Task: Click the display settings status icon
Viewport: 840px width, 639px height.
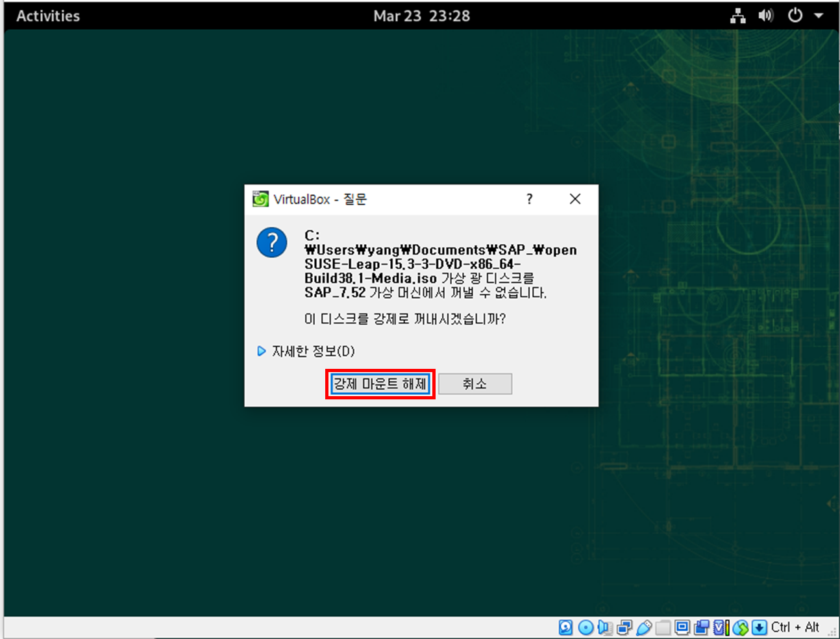Action: [x=682, y=627]
